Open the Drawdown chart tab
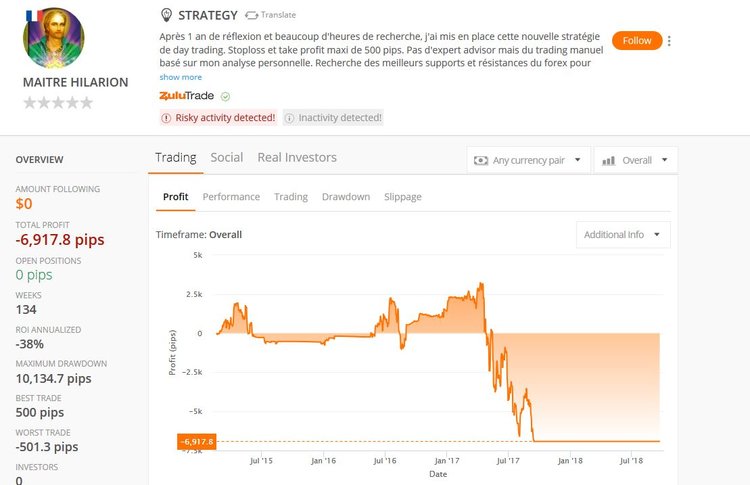 346,197
